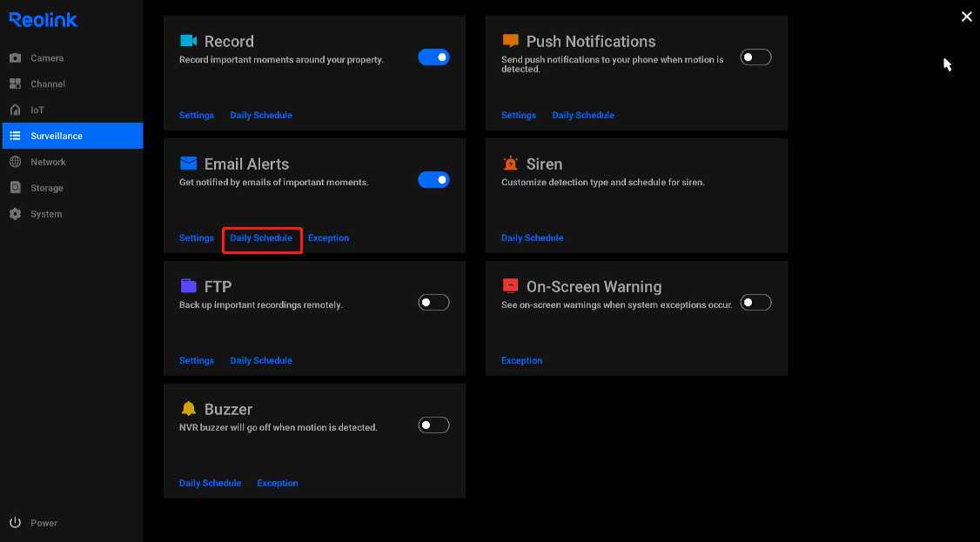Image resolution: width=980 pixels, height=542 pixels.
Task: Disable the Record toggle
Action: tap(433, 57)
